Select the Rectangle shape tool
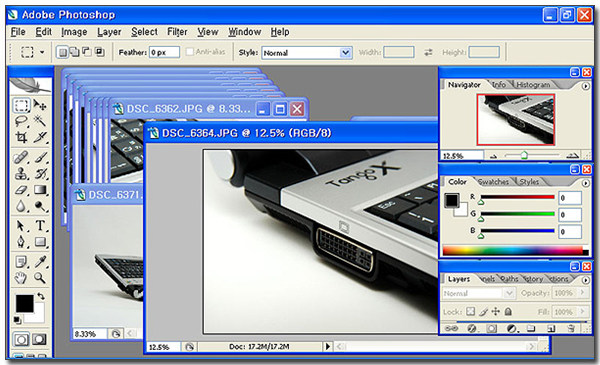 (40, 242)
